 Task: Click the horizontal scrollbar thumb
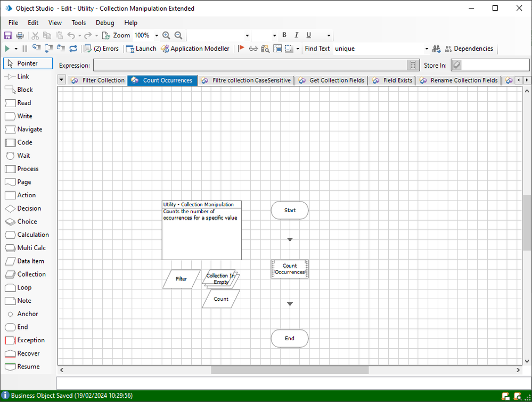(x=290, y=370)
